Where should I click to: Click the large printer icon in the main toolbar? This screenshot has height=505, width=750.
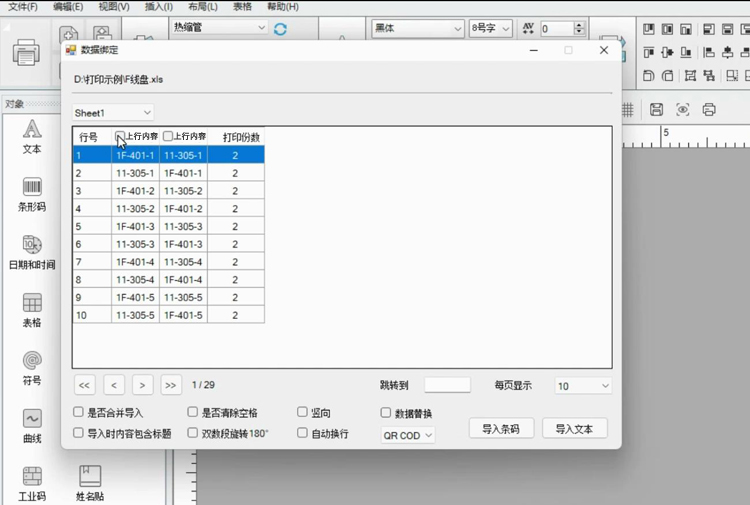pyautogui.click(x=26, y=53)
